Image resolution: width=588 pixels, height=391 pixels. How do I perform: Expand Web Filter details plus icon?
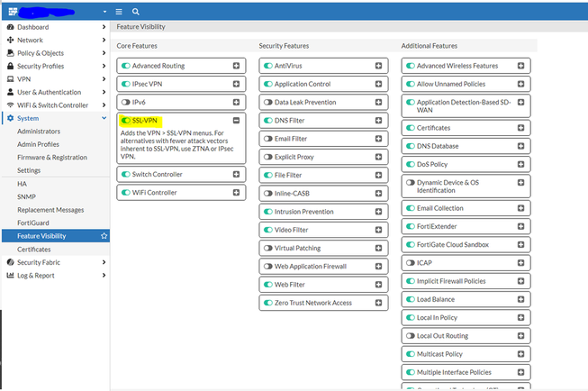point(379,285)
